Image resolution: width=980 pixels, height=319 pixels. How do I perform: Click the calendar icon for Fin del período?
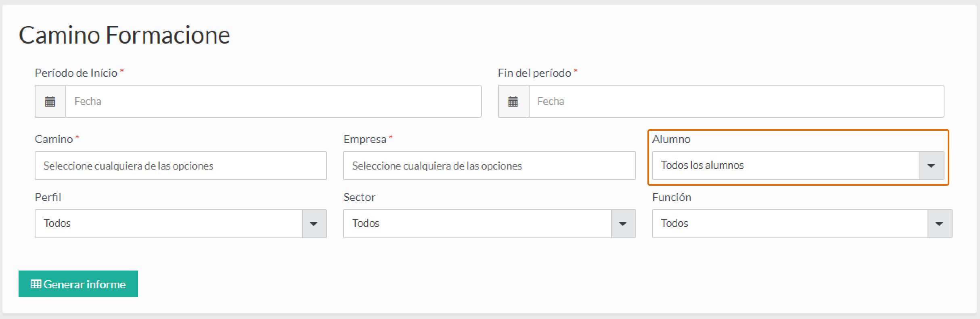pos(513,101)
